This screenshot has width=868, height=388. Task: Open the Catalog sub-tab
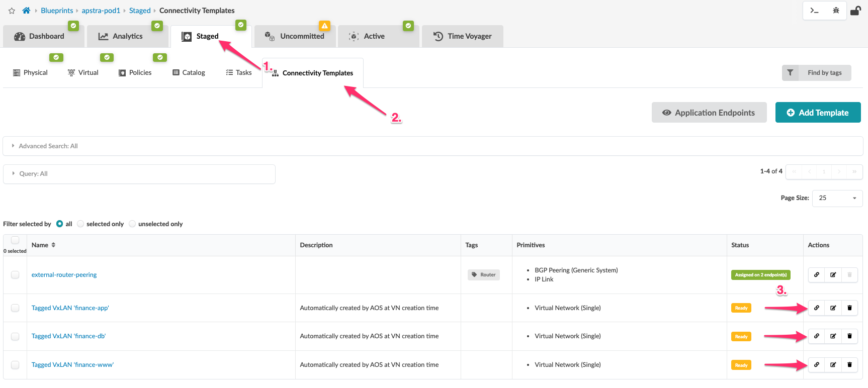coord(189,73)
